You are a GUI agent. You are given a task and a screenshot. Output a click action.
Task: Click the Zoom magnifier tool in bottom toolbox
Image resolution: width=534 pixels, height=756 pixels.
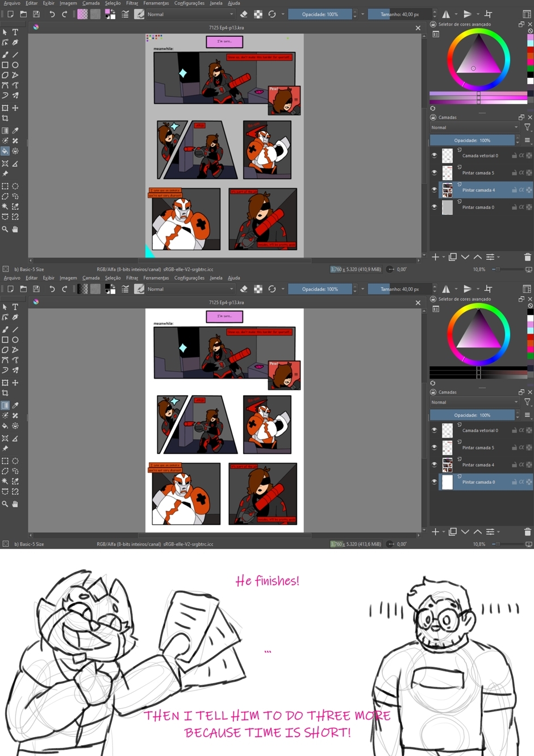5,504
